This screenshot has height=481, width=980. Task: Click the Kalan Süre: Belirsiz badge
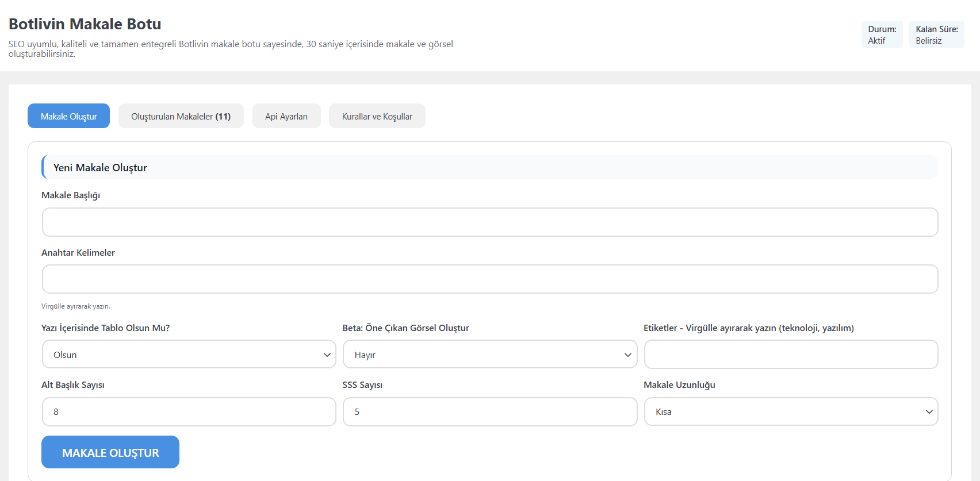tap(937, 34)
